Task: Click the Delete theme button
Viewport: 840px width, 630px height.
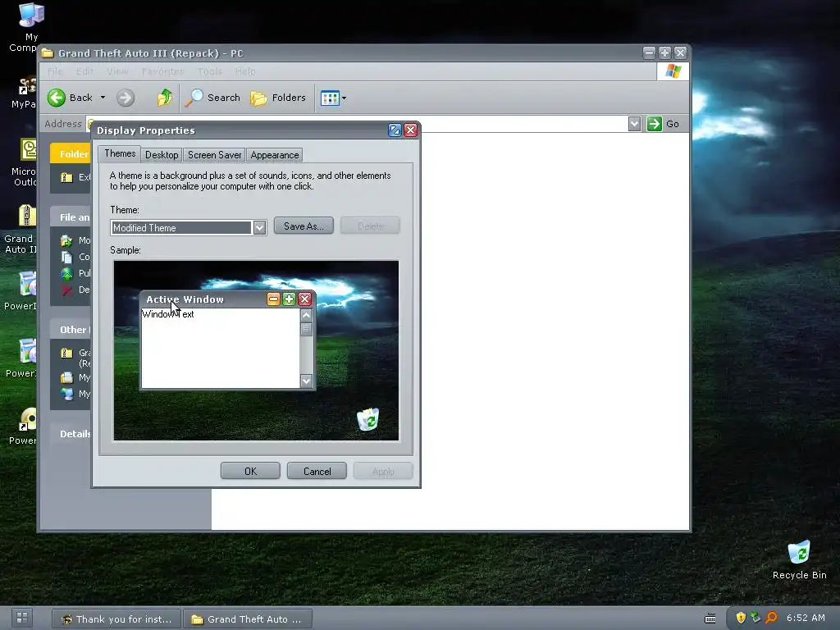Action: (x=370, y=226)
